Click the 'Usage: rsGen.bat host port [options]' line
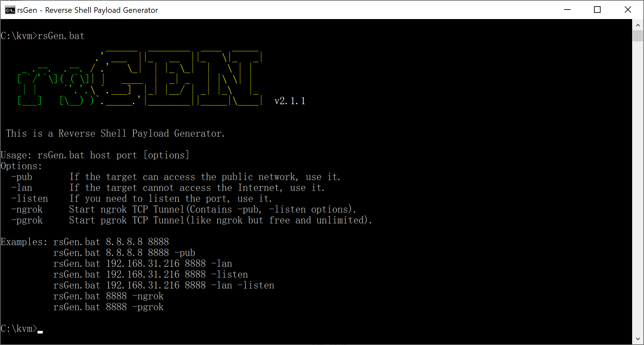 coord(95,155)
